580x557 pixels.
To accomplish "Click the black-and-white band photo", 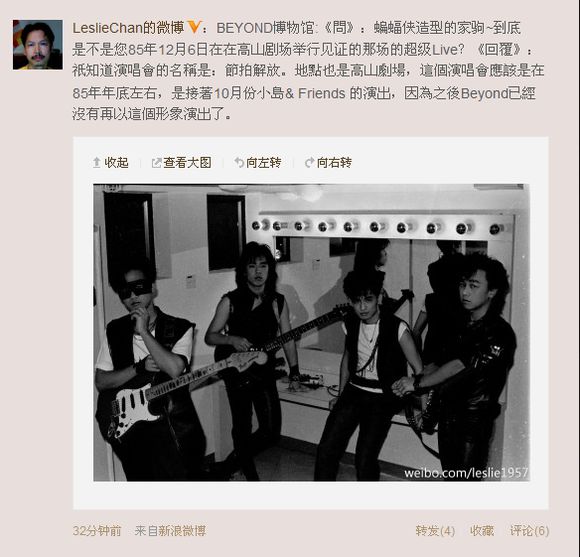I will click(x=311, y=332).
